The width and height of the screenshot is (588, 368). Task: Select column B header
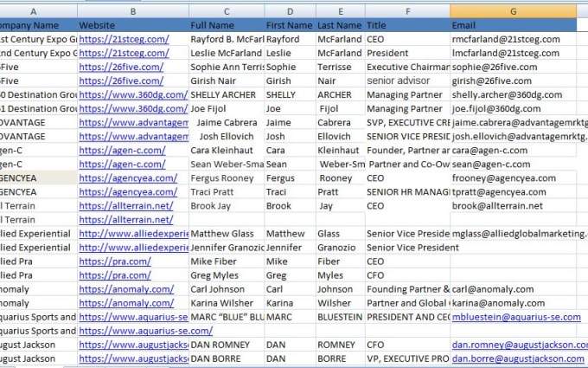point(133,11)
